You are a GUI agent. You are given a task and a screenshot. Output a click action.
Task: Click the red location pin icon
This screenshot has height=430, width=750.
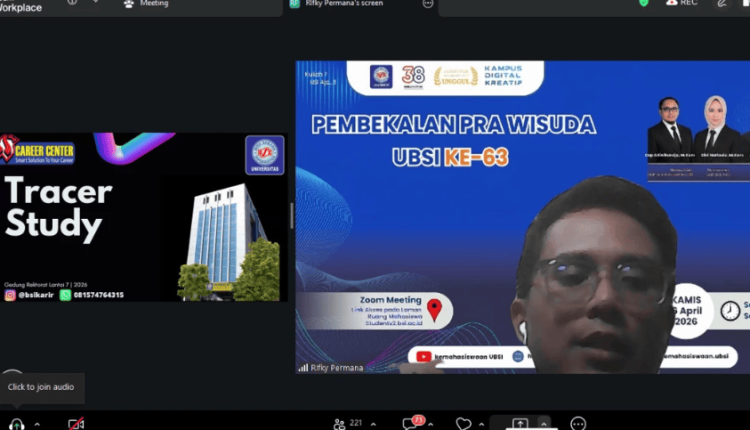point(434,310)
